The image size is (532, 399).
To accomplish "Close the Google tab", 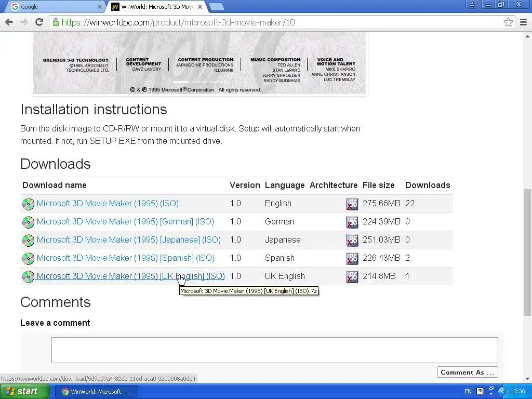I will (x=99, y=7).
